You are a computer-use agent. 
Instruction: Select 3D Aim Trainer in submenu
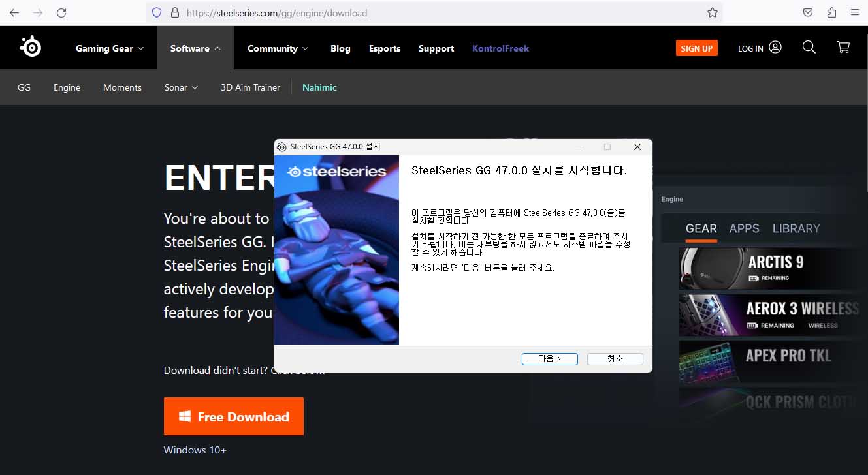pos(250,87)
